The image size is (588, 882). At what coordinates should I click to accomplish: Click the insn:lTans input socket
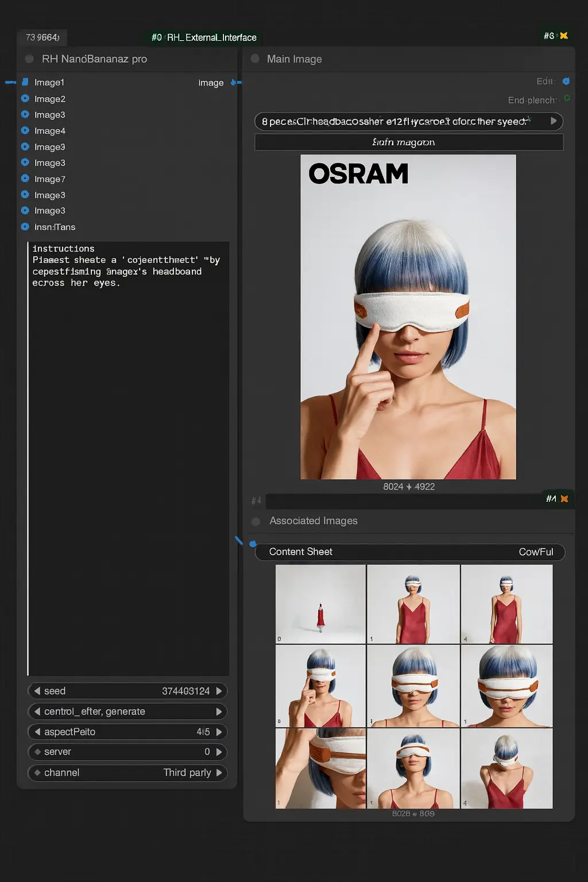tap(25, 227)
